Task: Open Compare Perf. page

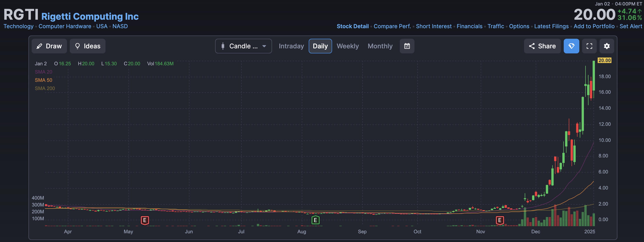Action: click(392, 26)
